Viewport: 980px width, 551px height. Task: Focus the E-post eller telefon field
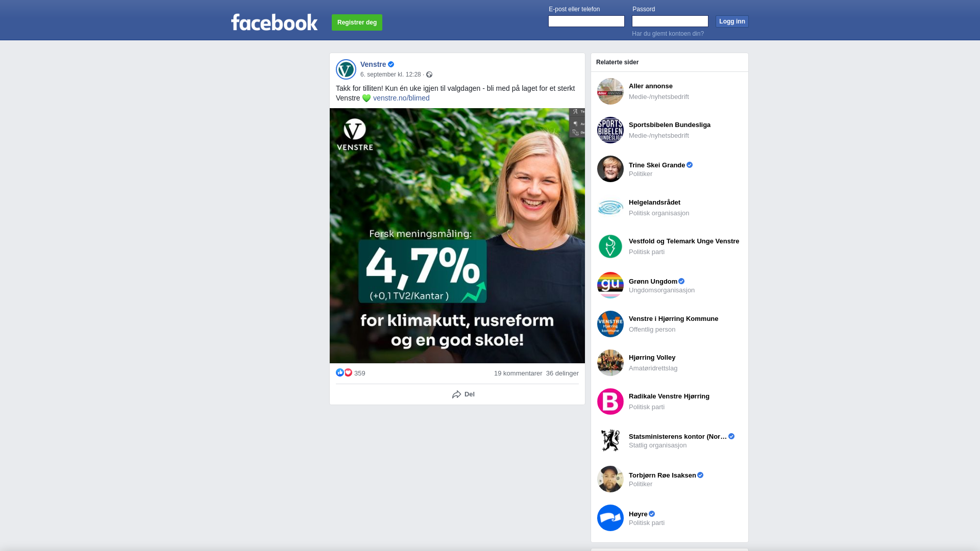coord(586,21)
